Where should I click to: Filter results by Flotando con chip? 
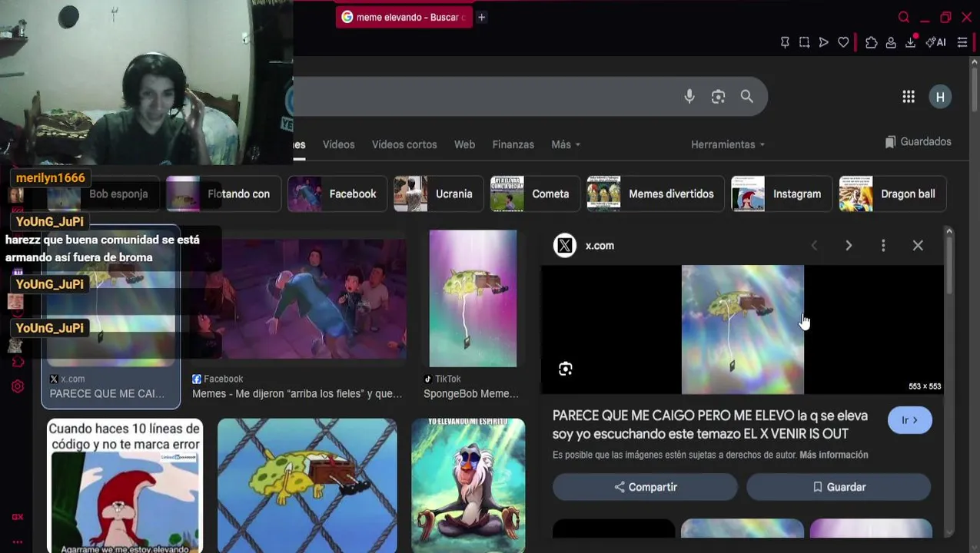click(223, 194)
